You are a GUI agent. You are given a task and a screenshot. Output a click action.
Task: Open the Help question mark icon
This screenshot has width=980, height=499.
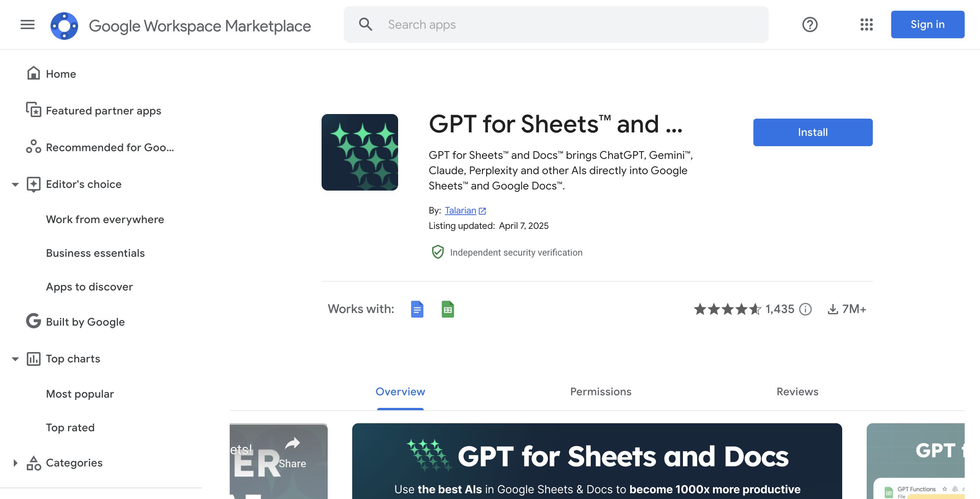coord(810,25)
